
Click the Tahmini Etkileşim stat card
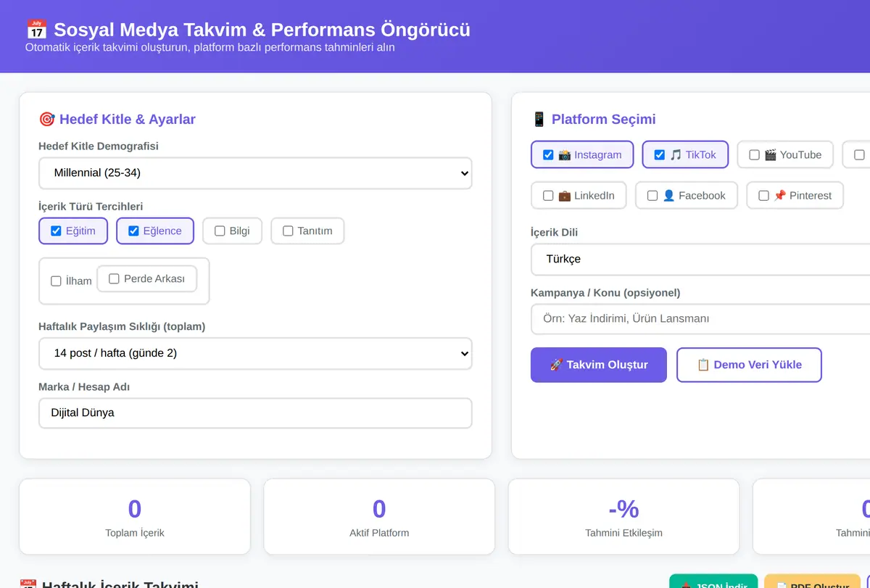point(623,516)
